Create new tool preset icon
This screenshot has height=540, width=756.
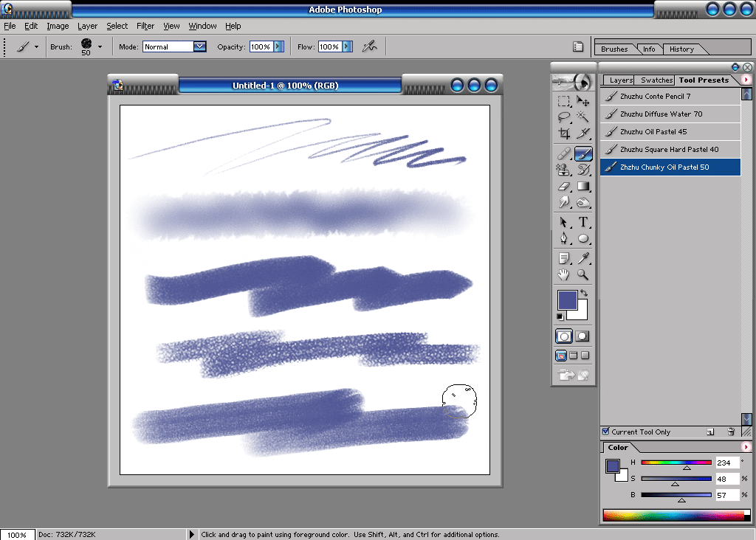coord(710,432)
